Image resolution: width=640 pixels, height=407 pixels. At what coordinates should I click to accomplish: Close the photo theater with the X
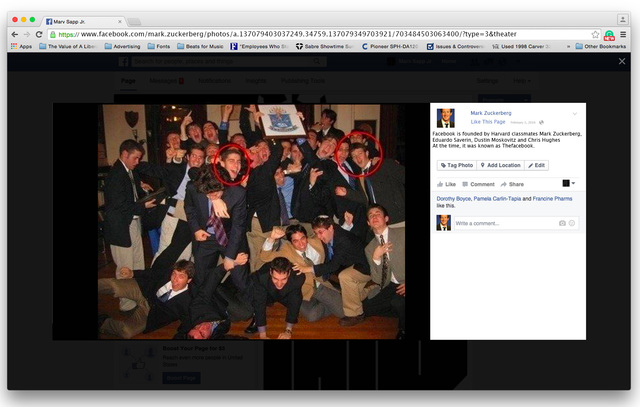coord(622,61)
